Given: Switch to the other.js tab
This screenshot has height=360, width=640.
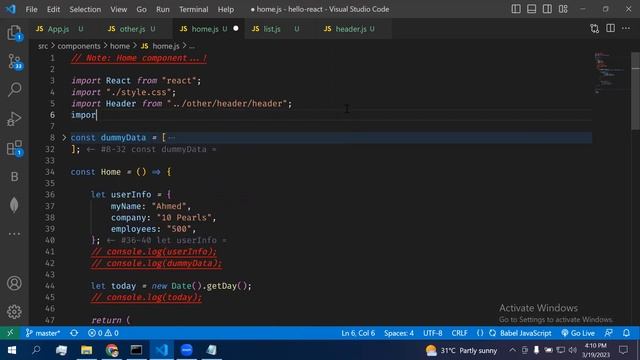Looking at the screenshot, I should coord(137,29).
